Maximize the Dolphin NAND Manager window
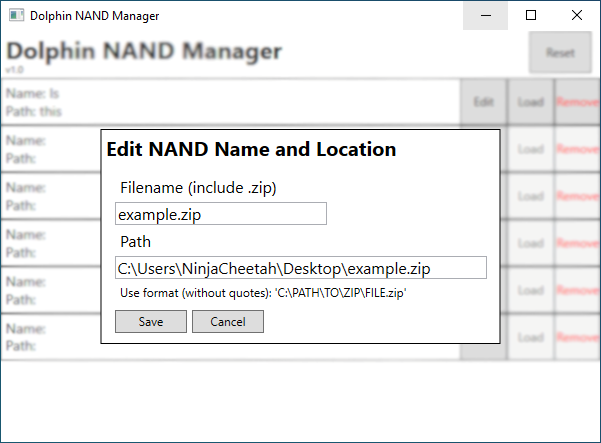 [531, 15]
